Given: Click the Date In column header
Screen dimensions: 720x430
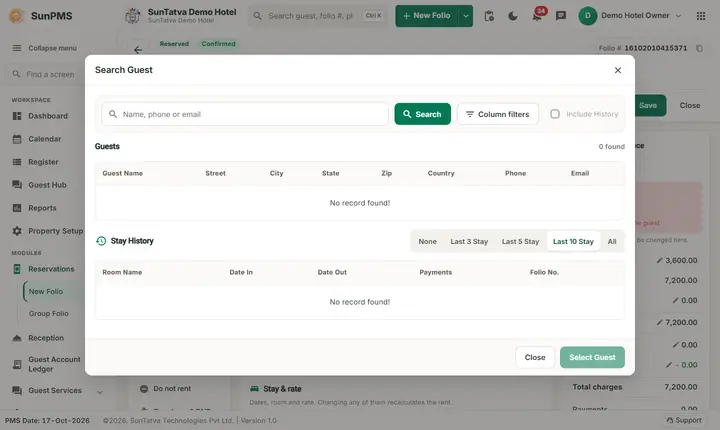Looking at the screenshot, I should [241, 272].
